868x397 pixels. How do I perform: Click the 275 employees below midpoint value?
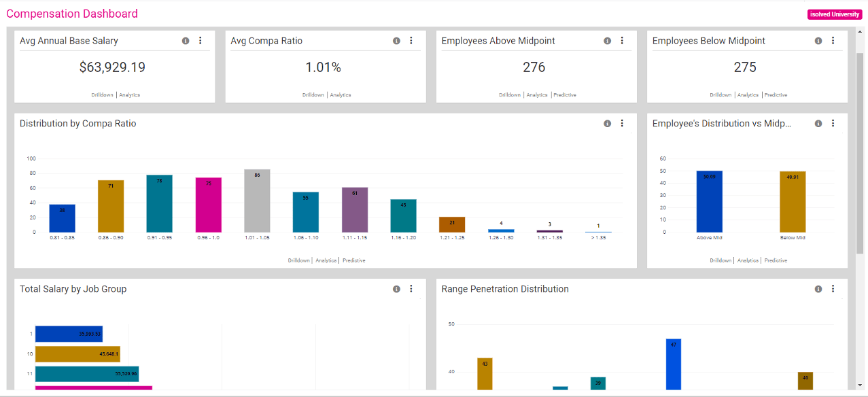(x=745, y=67)
